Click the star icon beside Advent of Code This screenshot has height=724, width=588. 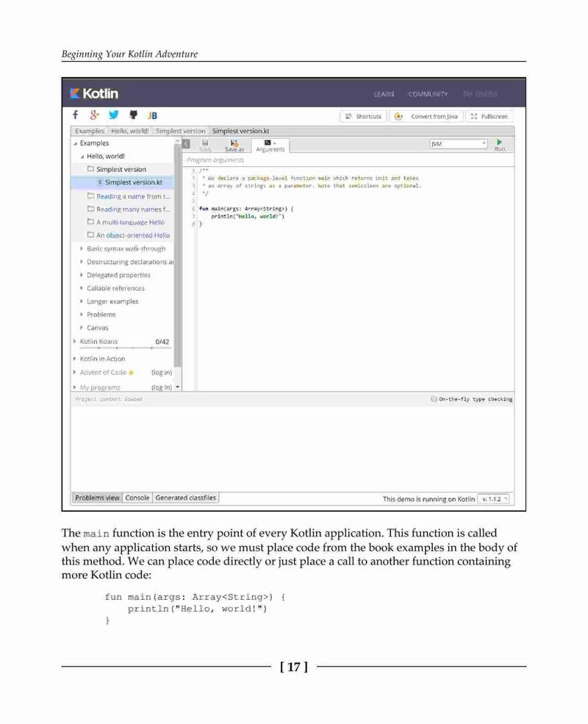131,373
